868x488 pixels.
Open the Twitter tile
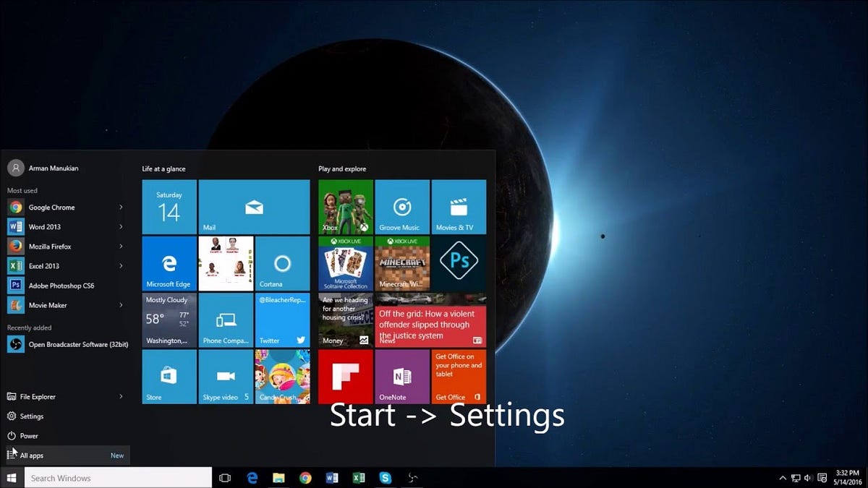[282, 320]
